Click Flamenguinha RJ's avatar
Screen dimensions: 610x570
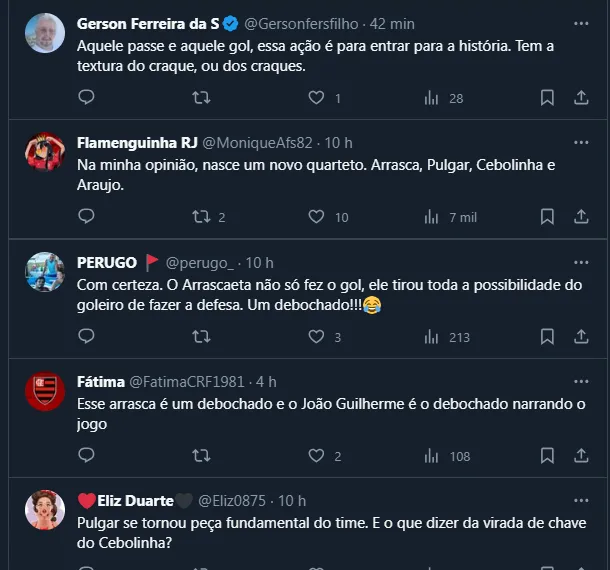[45, 154]
